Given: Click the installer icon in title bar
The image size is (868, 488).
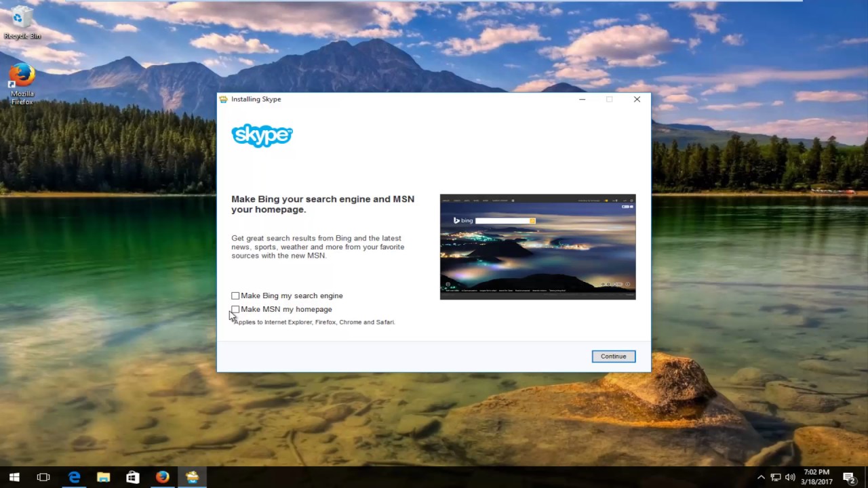Looking at the screenshot, I should tap(223, 99).
